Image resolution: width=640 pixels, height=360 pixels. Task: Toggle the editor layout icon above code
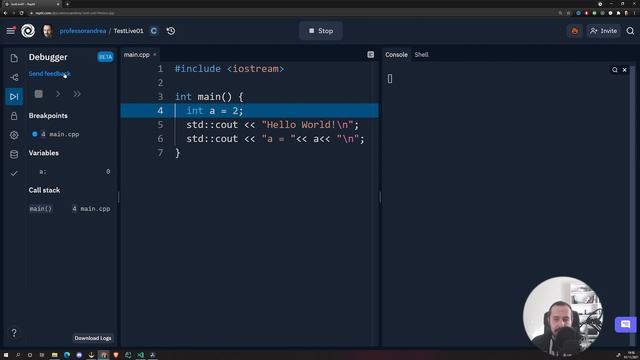(371, 55)
